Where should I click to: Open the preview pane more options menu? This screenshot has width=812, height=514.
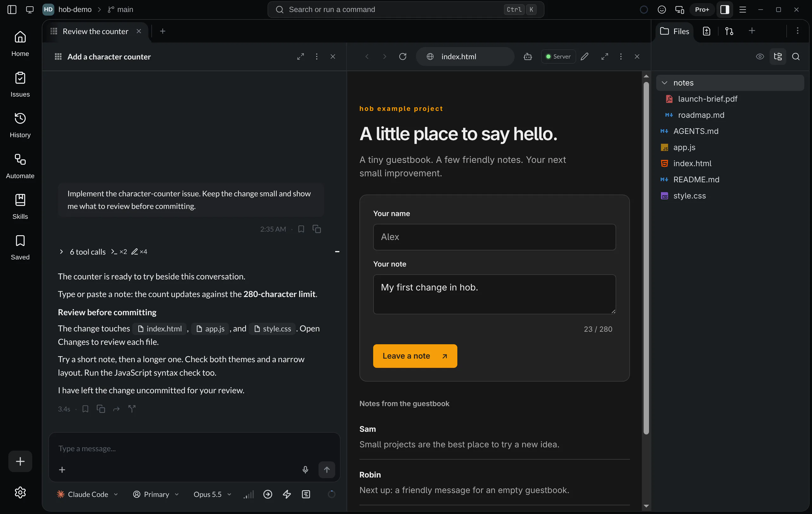click(621, 57)
